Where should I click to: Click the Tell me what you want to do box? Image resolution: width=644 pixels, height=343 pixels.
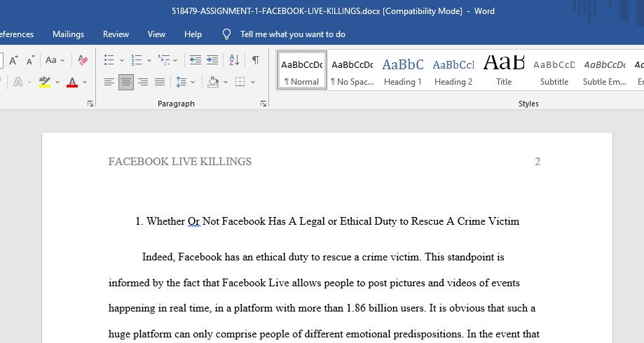click(292, 34)
